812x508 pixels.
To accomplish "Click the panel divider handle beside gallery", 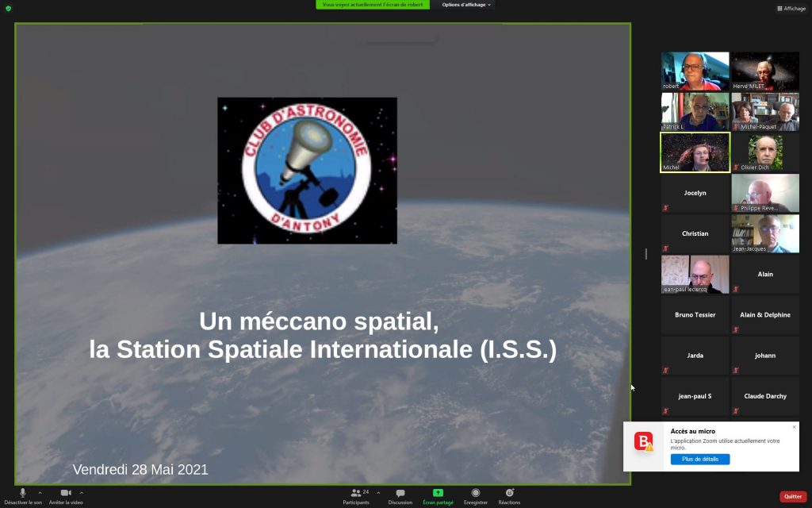I will [x=645, y=253].
